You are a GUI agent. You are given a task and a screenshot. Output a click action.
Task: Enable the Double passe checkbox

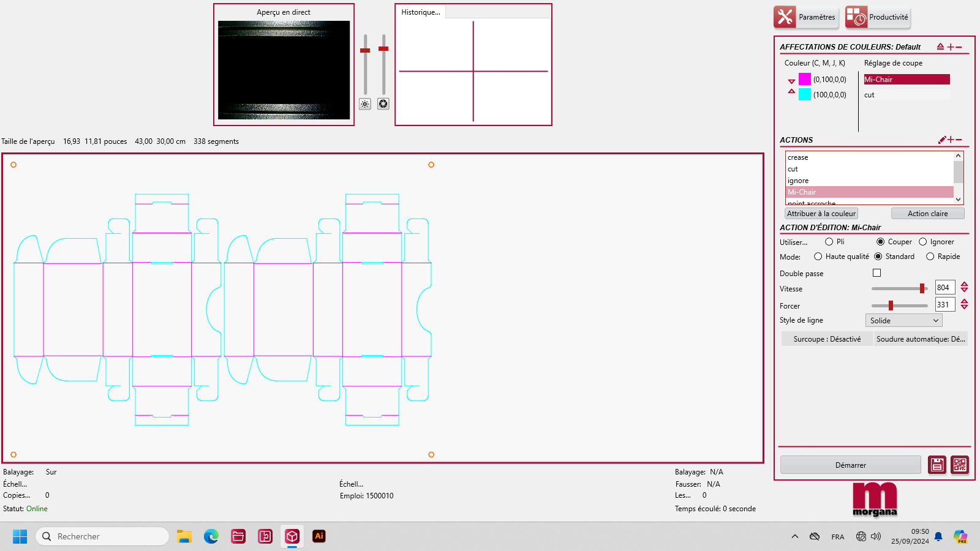pyautogui.click(x=876, y=273)
